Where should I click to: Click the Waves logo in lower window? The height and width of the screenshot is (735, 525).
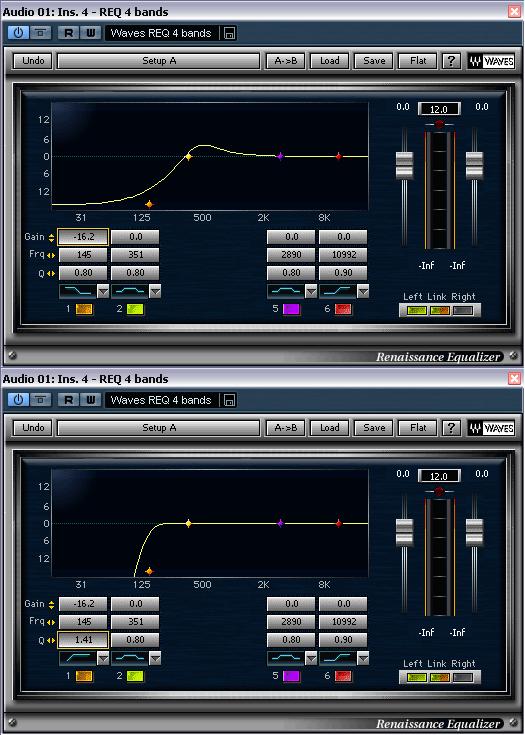click(491, 428)
